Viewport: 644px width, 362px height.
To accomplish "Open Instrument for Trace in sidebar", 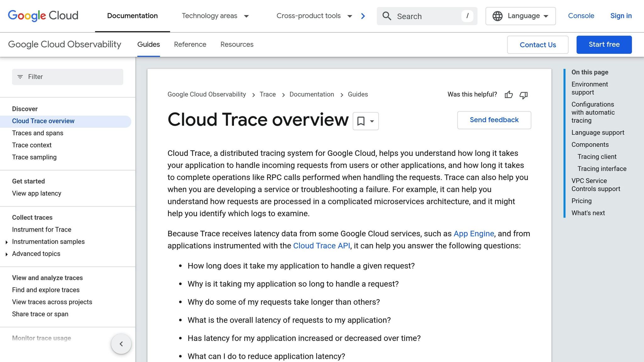I will (x=42, y=230).
